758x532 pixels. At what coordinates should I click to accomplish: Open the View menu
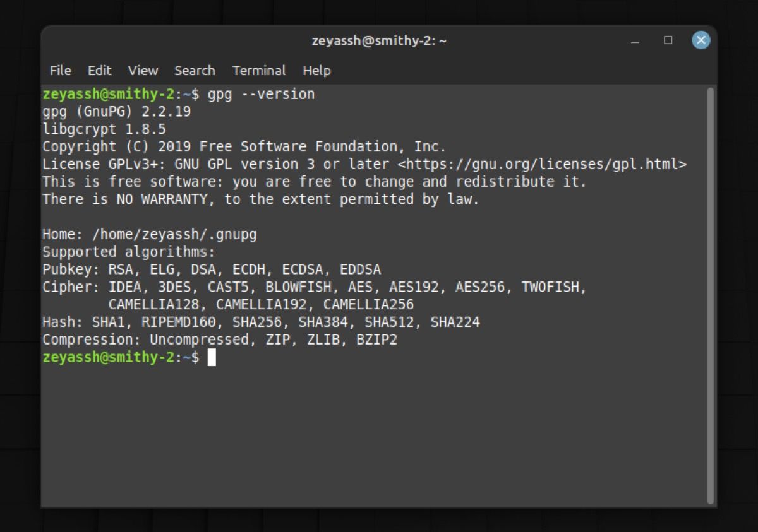pyautogui.click(x=143, y=71)
